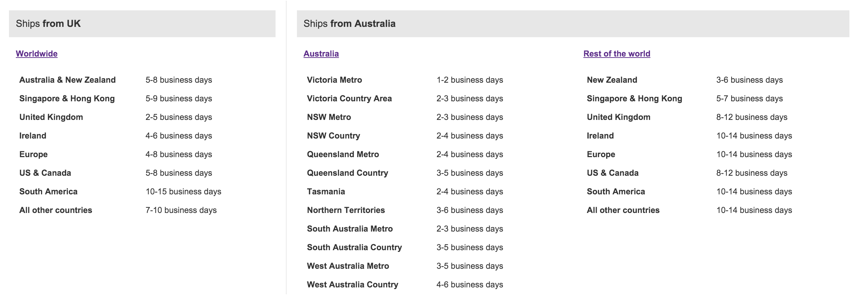The image size is (868, 306).
Task: Click '8-12 business days' for US & Canada
Action: pos(752,173)
